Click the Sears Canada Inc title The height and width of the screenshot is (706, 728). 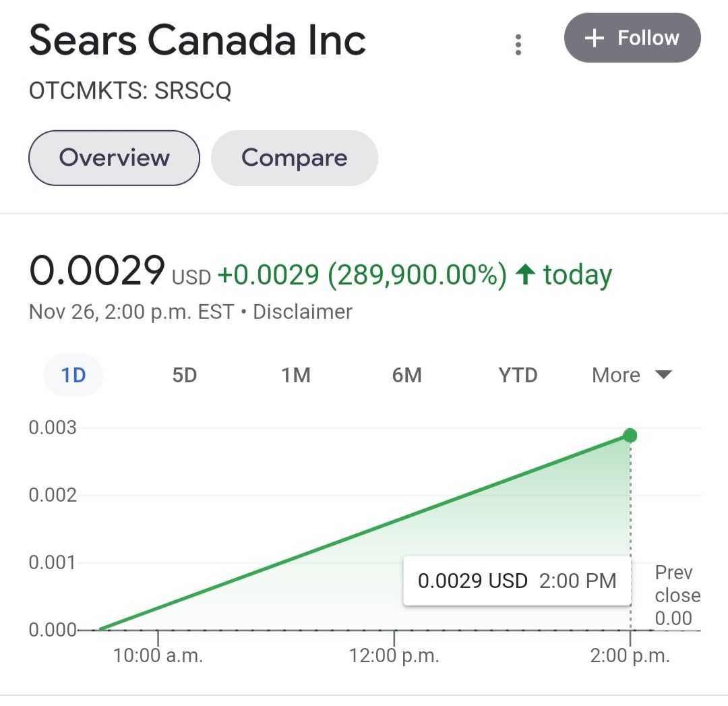(x=198, y=40)
